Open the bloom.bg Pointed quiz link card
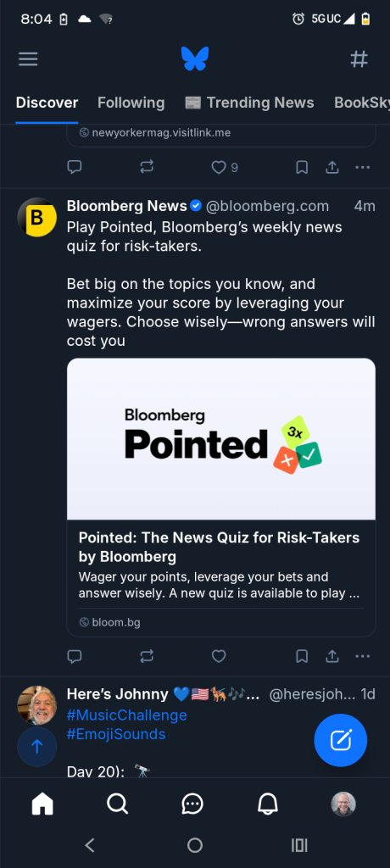 [221, 497]
